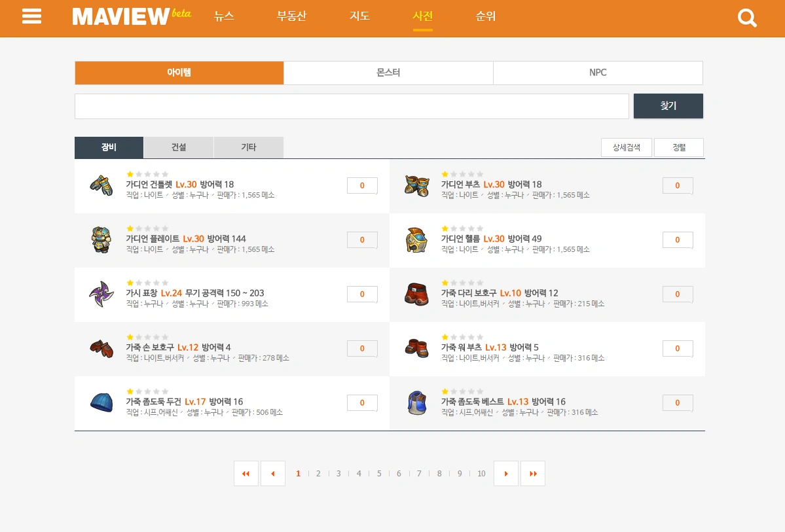Select the 장비 category tab
This screenshot has height=532, width=785.
pos(109,147)
